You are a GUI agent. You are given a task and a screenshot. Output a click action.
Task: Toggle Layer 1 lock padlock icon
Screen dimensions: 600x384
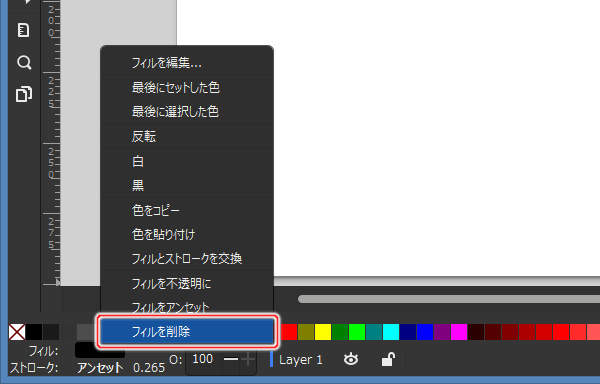tap(388, 360)
